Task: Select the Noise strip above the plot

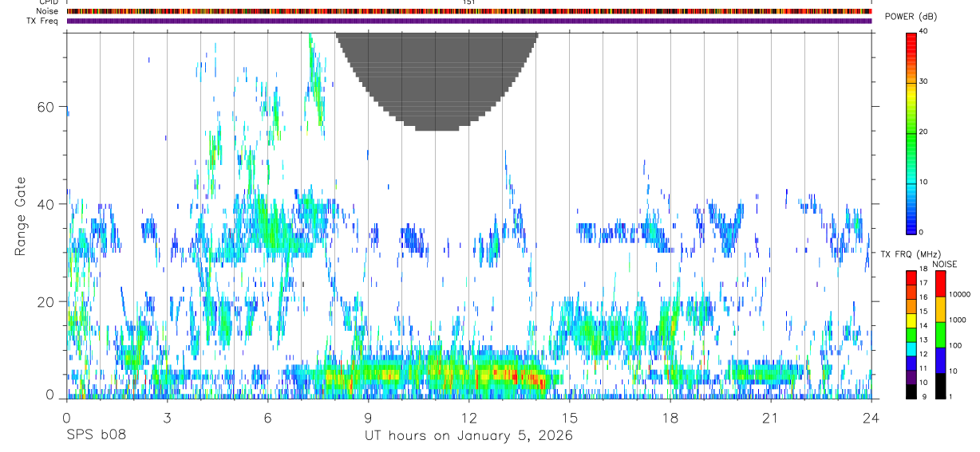Action: pos(469,11)
